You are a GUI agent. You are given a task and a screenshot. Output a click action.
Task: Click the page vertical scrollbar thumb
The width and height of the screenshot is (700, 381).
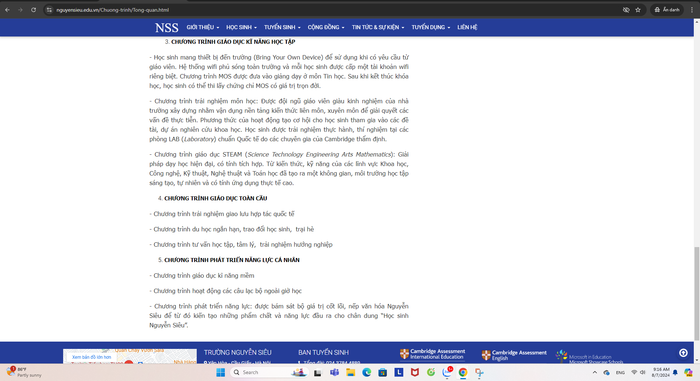pyautogui.click(x=696, y=293)
